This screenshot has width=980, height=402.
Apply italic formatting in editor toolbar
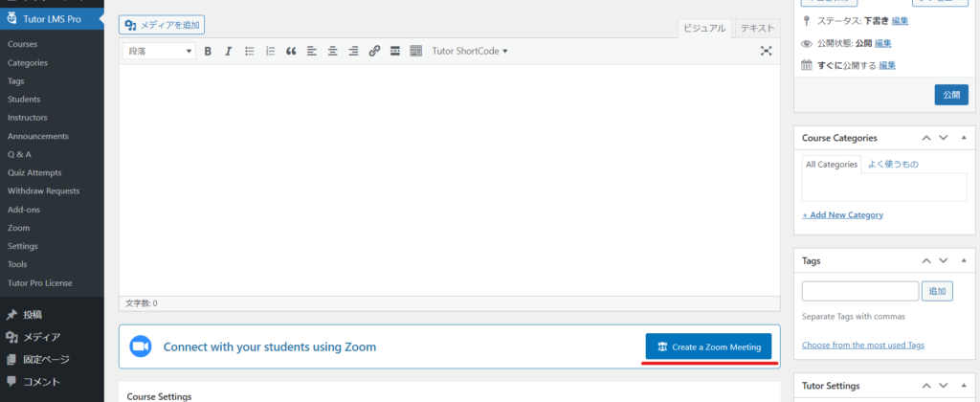[228, 51]
